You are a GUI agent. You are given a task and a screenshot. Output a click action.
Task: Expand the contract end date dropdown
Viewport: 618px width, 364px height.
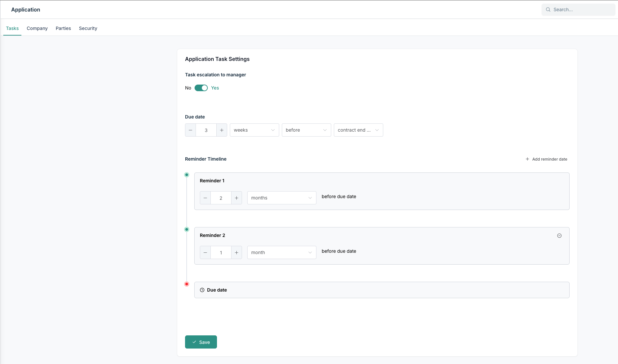point(358,130)
